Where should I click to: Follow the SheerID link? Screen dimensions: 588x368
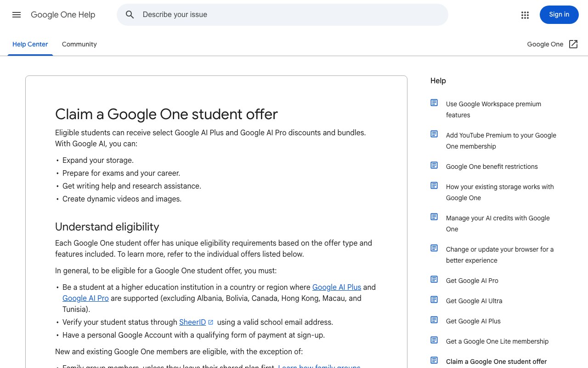point(192,322)
